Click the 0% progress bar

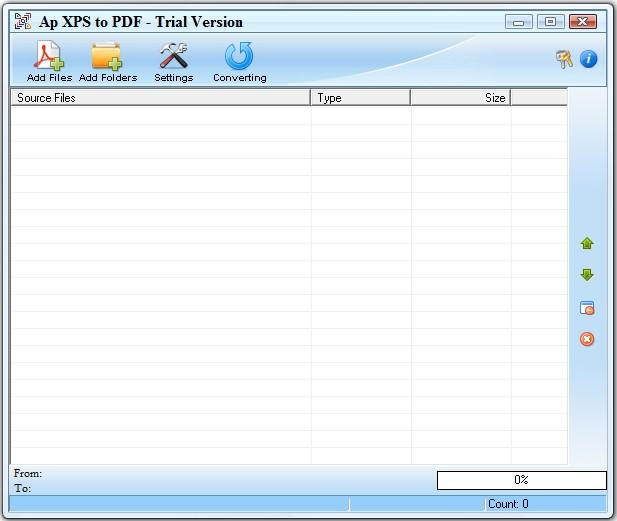point(522,480)
